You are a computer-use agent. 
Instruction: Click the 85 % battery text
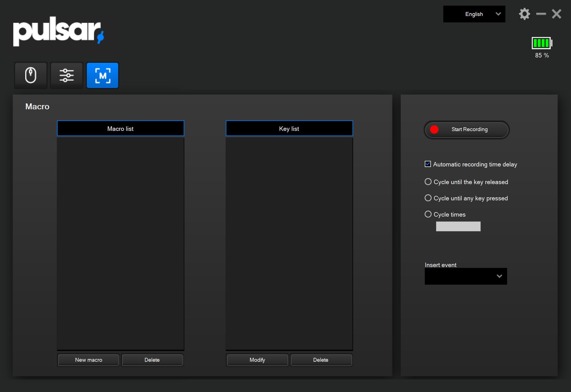click(542, 55)
